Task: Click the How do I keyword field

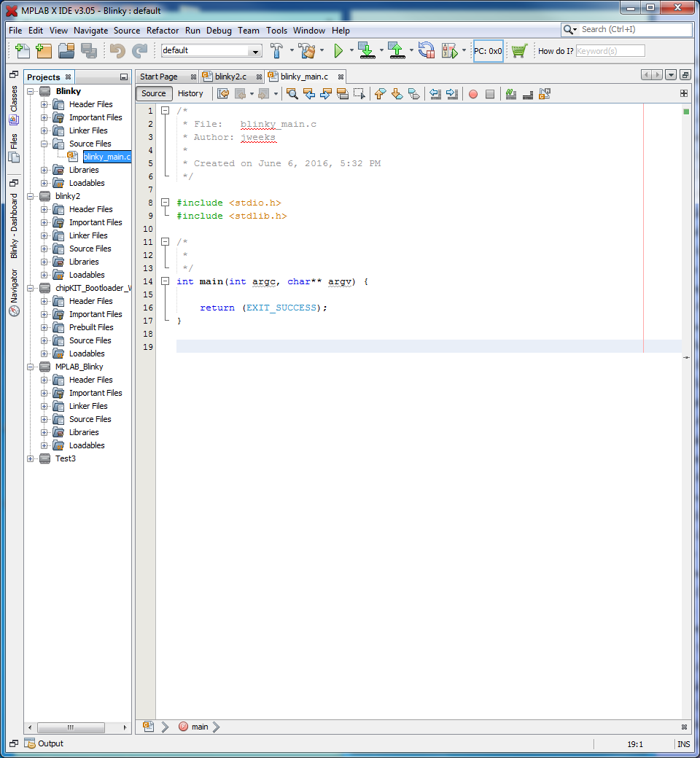Action: pos(610,51)
